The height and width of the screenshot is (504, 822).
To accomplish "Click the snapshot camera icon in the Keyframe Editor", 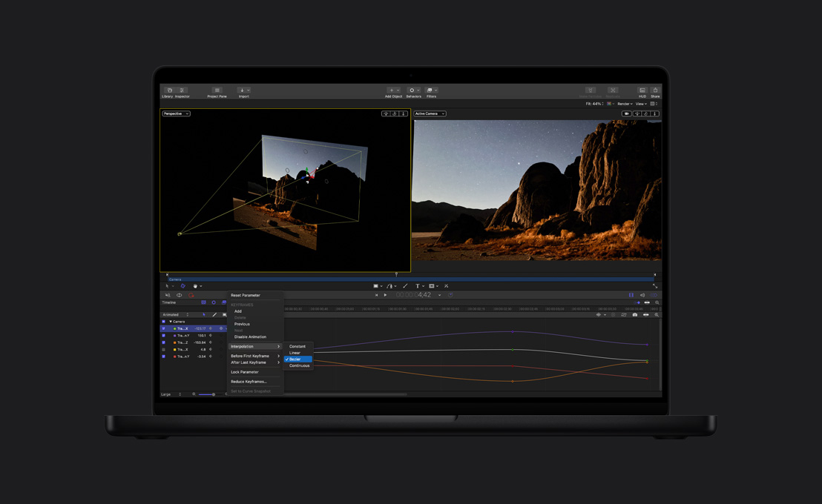I will 635,314.
